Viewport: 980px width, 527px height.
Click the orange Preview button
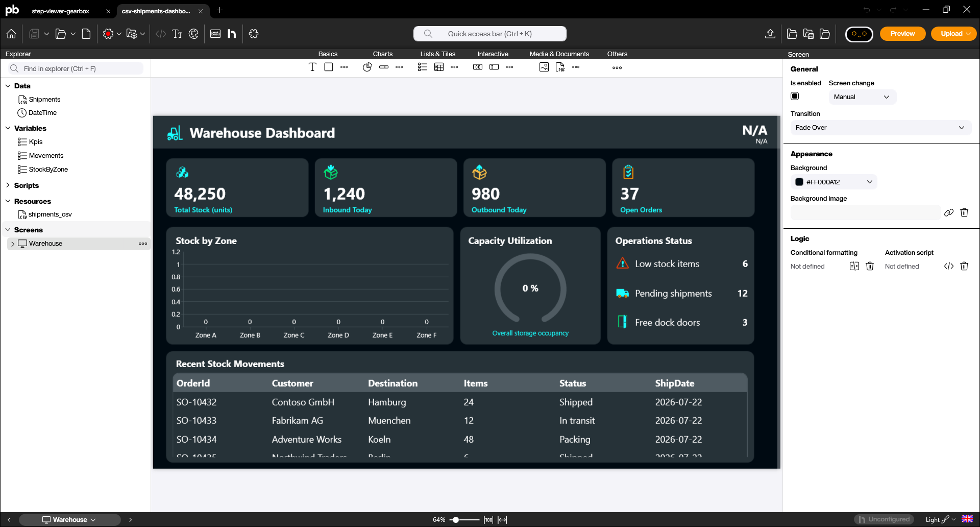(x=902, y=34)
